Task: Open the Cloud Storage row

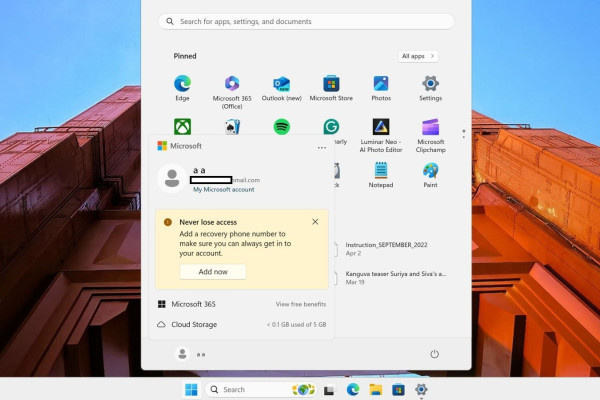Action: click(x=242, y=325)
